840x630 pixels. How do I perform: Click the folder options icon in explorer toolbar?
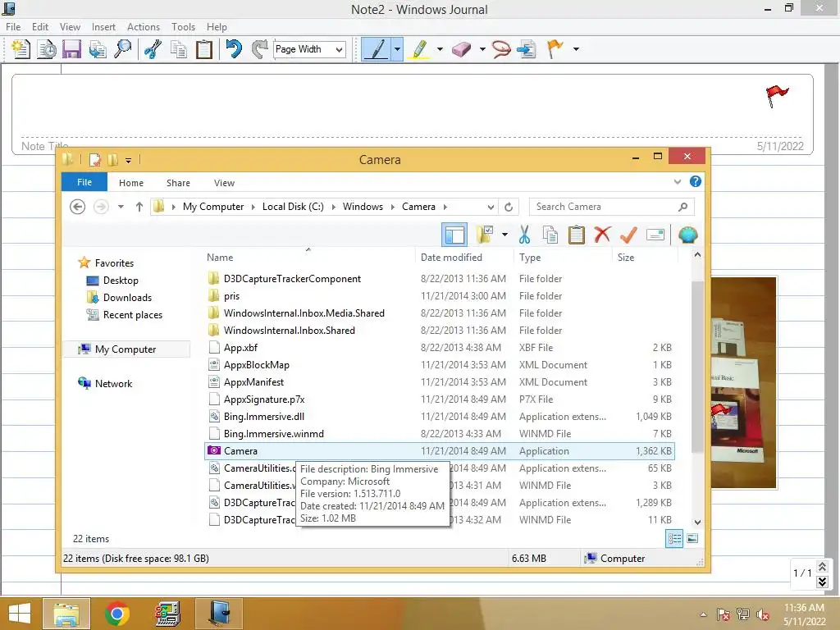[x=486, y=235]
